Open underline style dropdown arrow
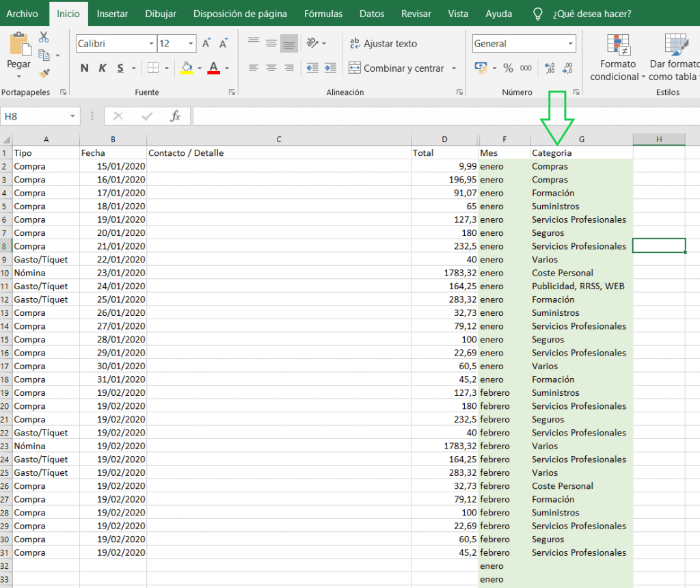 tap(133, 68)
